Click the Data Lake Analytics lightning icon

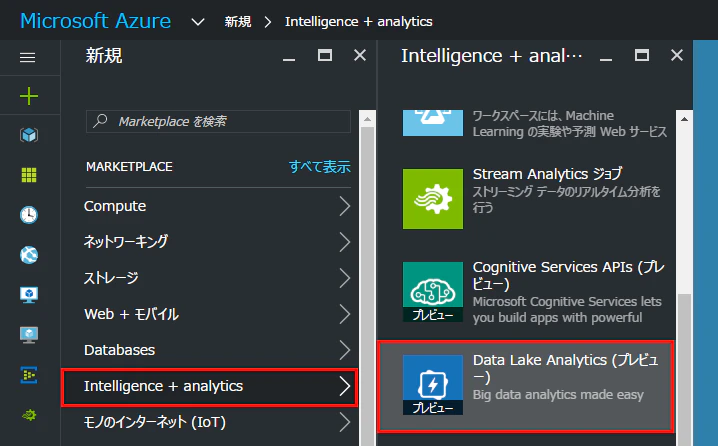pyautogui.click(x=433, y=385)
